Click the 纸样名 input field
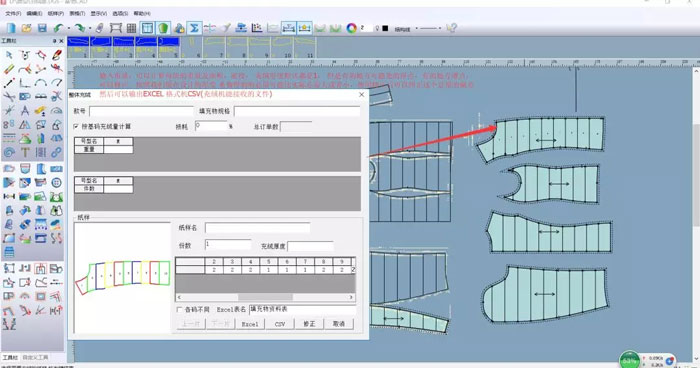The height and width of the screenshot is (368, 700). click(x=258, y=228)
